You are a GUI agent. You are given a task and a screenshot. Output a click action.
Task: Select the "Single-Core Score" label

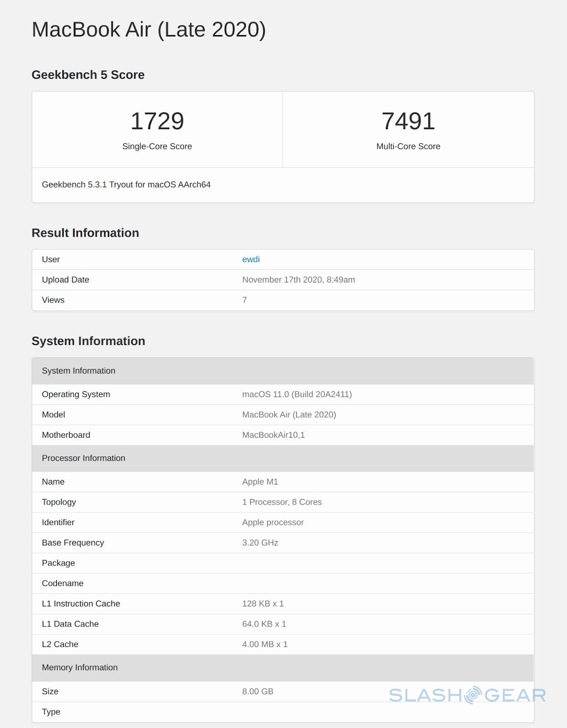click(157, 147)
